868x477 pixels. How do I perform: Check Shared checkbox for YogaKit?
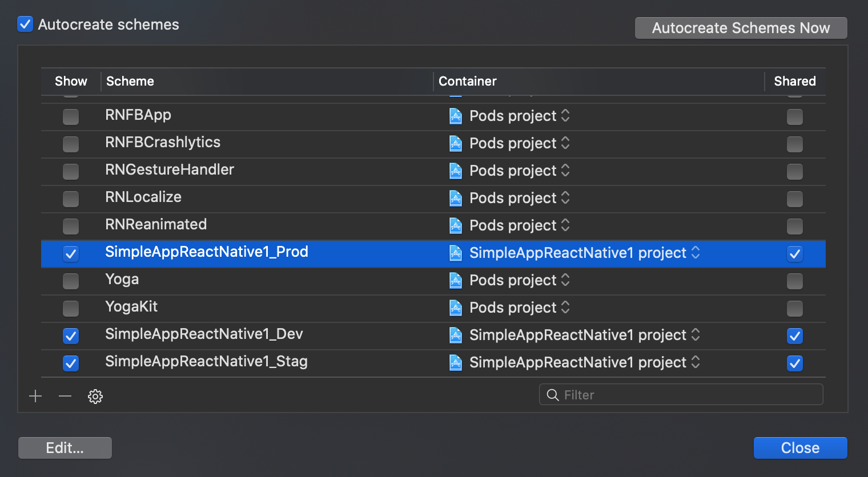click(794, 308)
